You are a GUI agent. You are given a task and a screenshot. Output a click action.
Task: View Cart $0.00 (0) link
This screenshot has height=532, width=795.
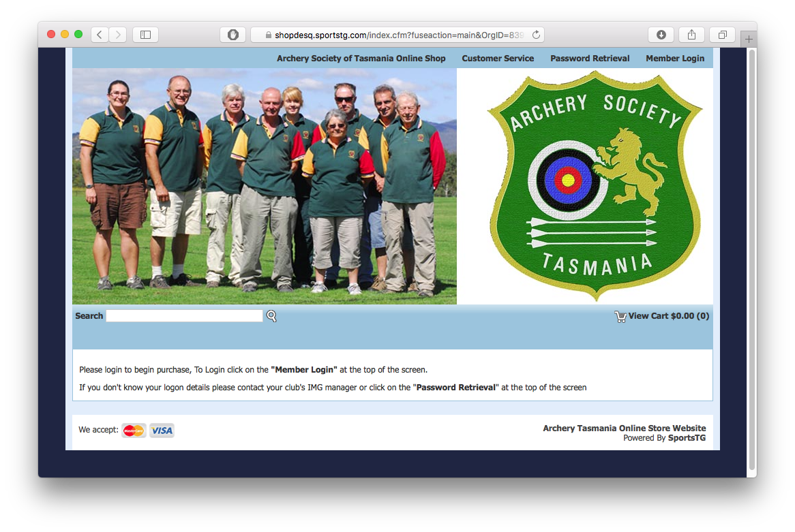669,315
